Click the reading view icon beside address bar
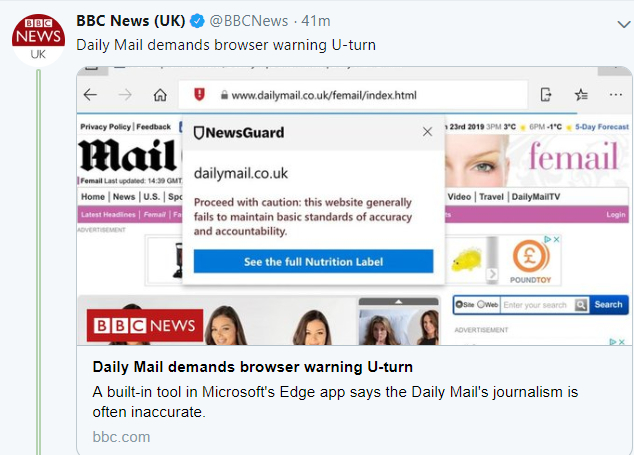Image resolution: width=634 pixels, height=455 pixels. (x=546, y=95)
